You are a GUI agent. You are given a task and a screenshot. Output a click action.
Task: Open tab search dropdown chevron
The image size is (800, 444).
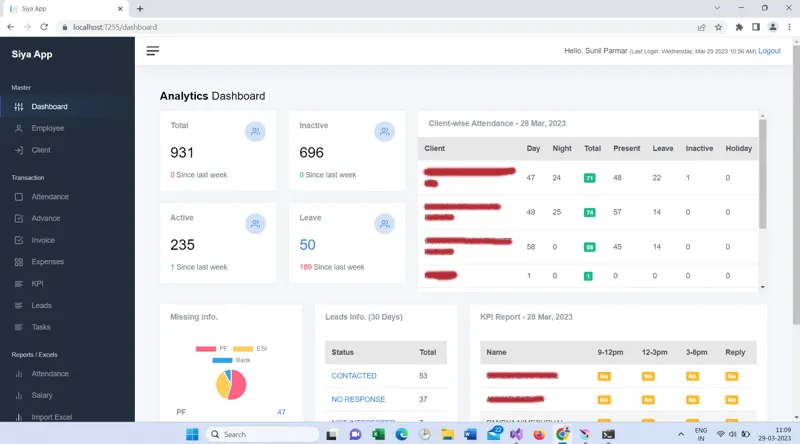tap(717, 8)
